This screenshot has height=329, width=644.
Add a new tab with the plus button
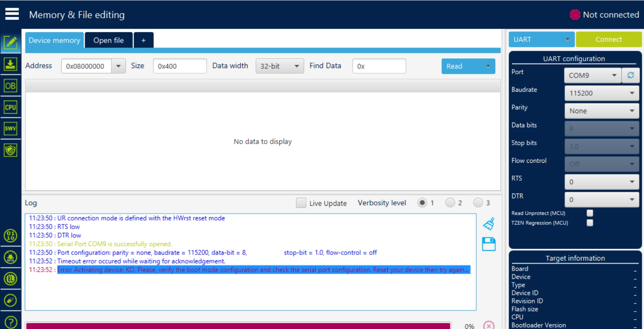click(x=144, y=40)
